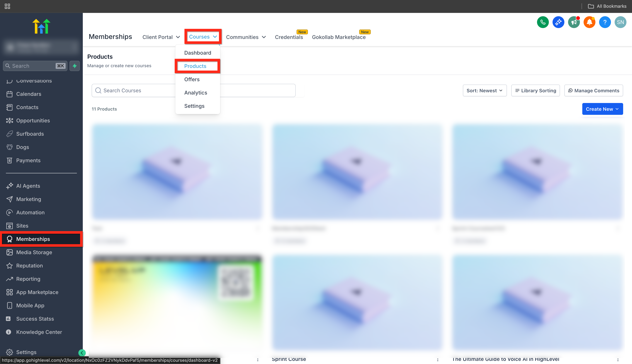Click the lightning bolt quick actions icon
The height and width of the screenshot is (364, 632).
[x=75, y=66]
